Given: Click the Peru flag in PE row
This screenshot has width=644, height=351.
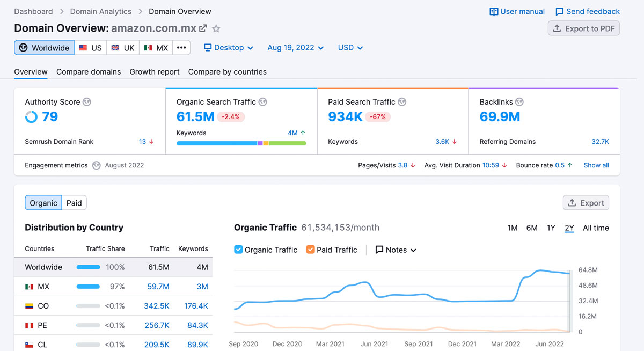Looking at the screenshot, I should click(x=29, y=325).
